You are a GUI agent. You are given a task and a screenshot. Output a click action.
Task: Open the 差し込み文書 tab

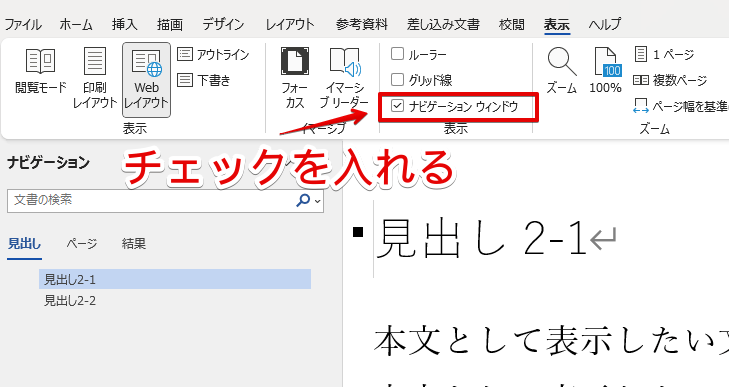(443, 24)
